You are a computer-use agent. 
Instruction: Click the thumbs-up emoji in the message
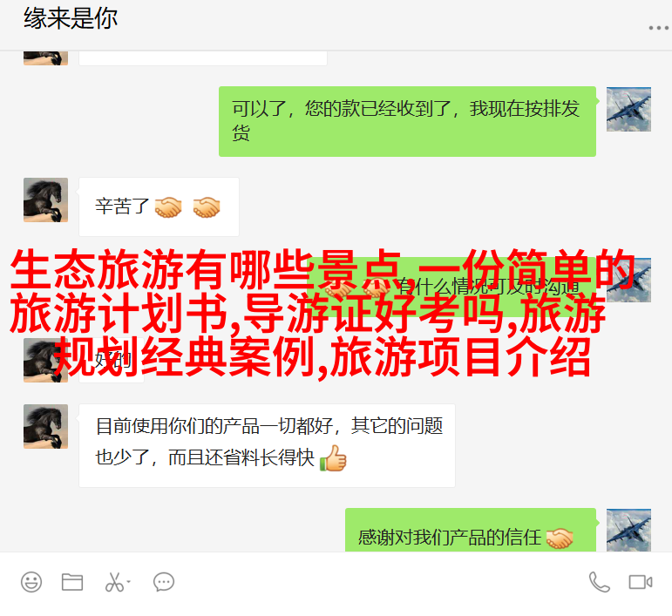333,458
